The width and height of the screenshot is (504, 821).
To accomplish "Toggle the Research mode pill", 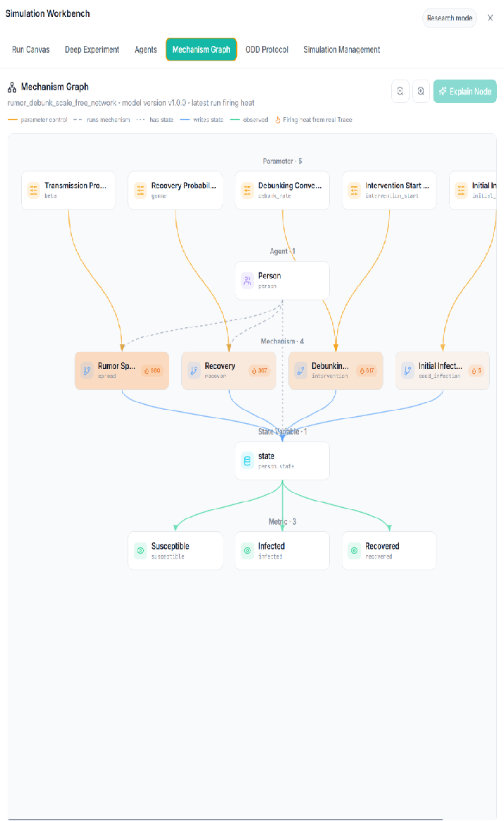I will tap(450, 18).
